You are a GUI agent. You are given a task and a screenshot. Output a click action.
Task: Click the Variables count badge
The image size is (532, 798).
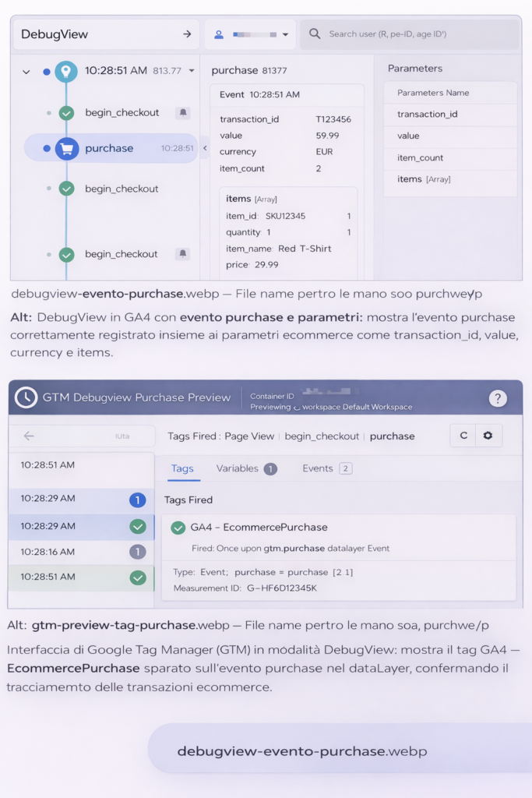(270, 468)
